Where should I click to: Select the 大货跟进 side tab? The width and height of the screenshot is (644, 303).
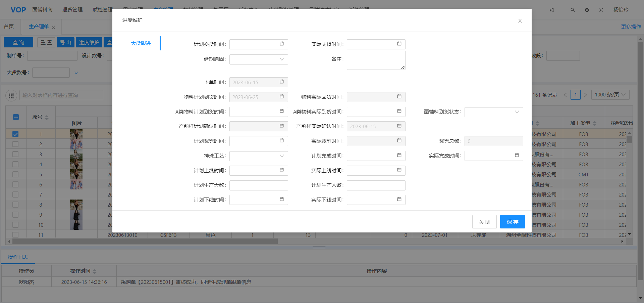pyautogui.click(x=141, y=43)
